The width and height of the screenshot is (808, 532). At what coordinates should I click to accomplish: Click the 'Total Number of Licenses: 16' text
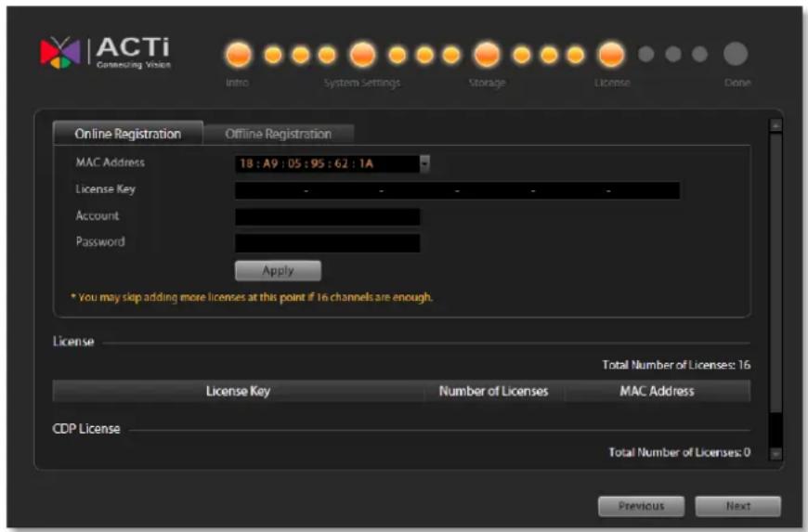point(676,365)
